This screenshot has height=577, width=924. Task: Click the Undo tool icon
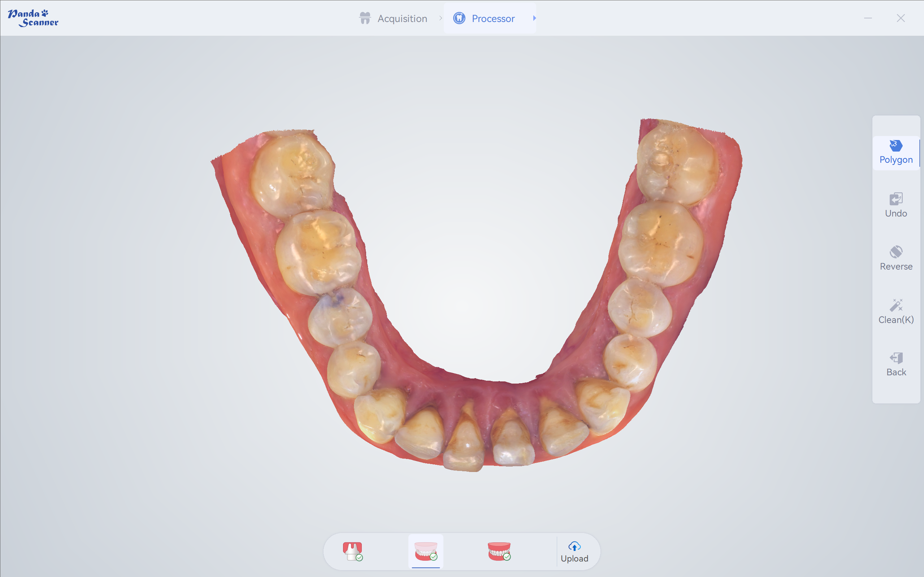pos(896,199)
